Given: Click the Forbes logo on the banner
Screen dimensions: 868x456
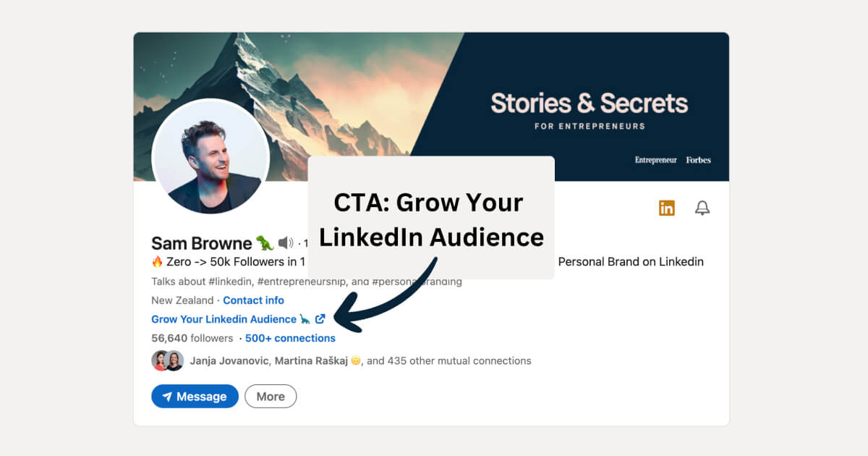Looking at the screenshot, I should [698, 160].
